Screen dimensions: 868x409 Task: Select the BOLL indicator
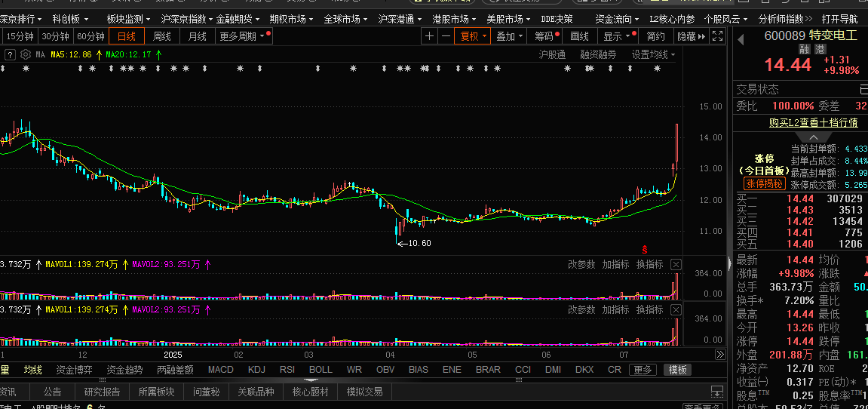click(x=321, y=370)
